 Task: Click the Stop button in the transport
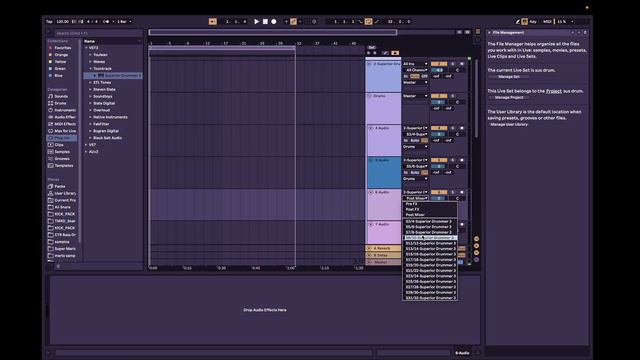pyautogui.click(x=265, y=21)
